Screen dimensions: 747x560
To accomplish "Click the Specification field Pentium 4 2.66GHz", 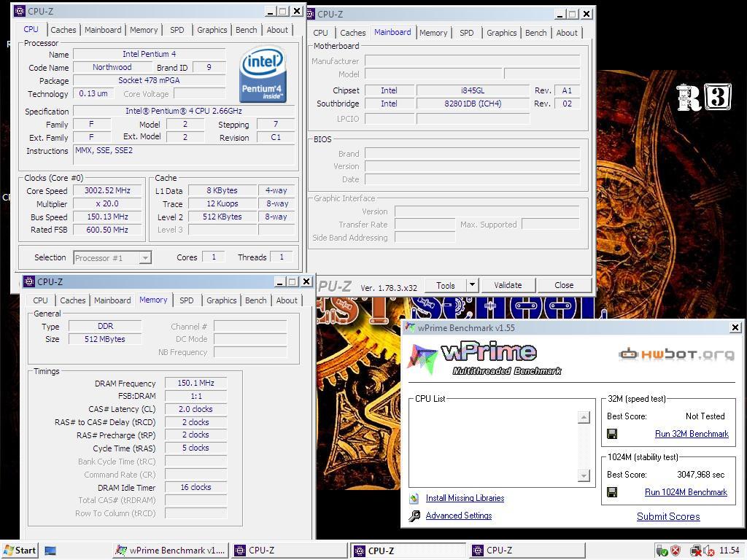I will (184, 111).
